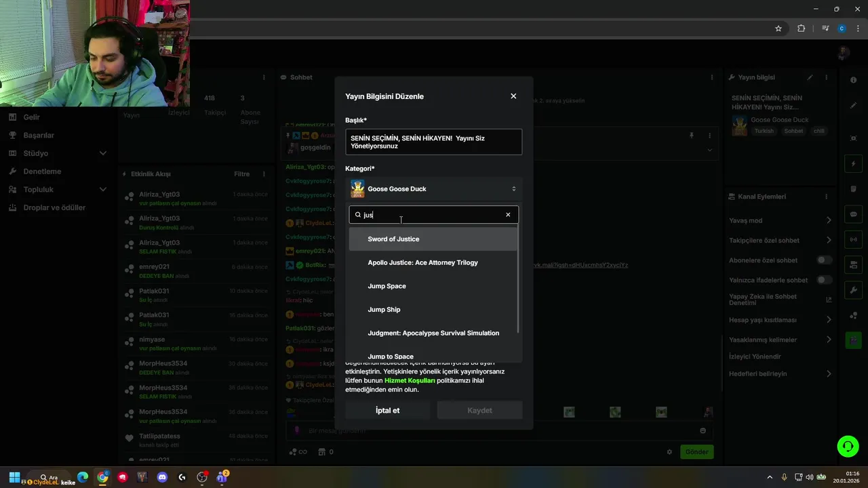The width and height of the screenshot is (868, 488).
Task: Click the category results list scrollbar
Action: (519, 280)
